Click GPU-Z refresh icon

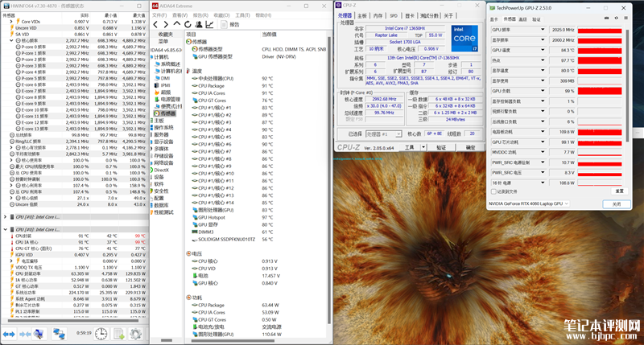coord(616,18)
